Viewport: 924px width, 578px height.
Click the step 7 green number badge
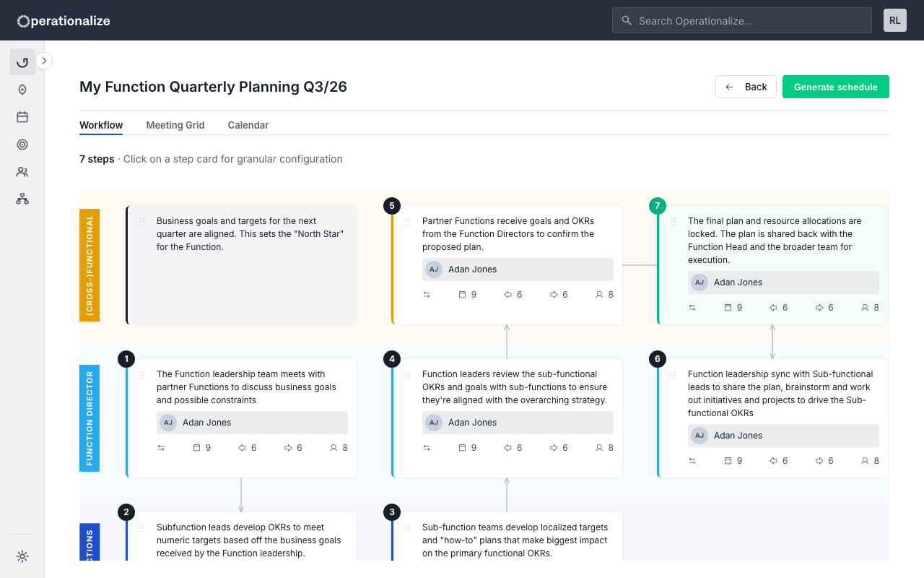pos(658,206)
